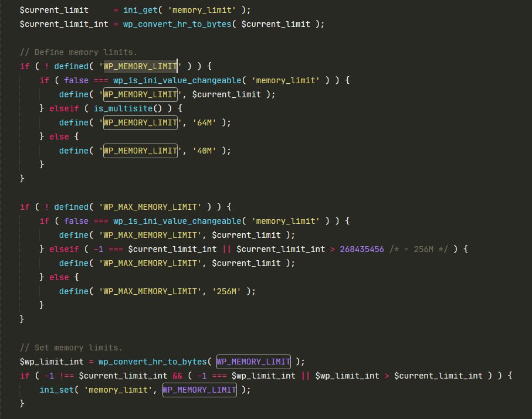532x419 pixels.
Task: Click the '// Set memory limits.' comment
Action: tap(71, 348)
